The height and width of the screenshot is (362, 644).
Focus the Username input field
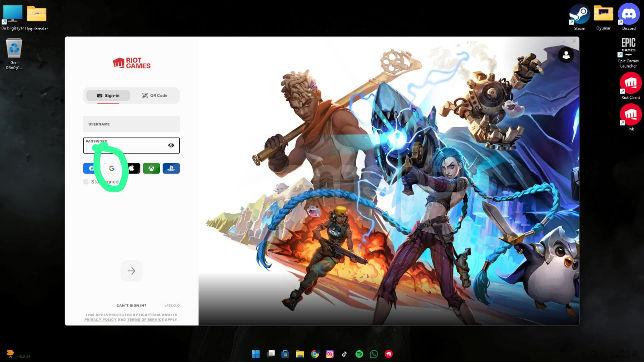click(x=131, y=124)
